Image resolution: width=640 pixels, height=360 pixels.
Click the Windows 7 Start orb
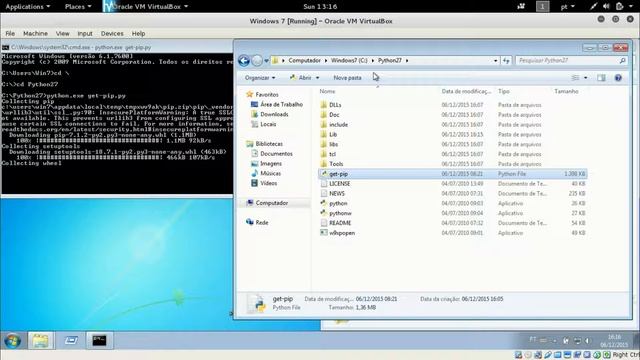click(12, 340)
